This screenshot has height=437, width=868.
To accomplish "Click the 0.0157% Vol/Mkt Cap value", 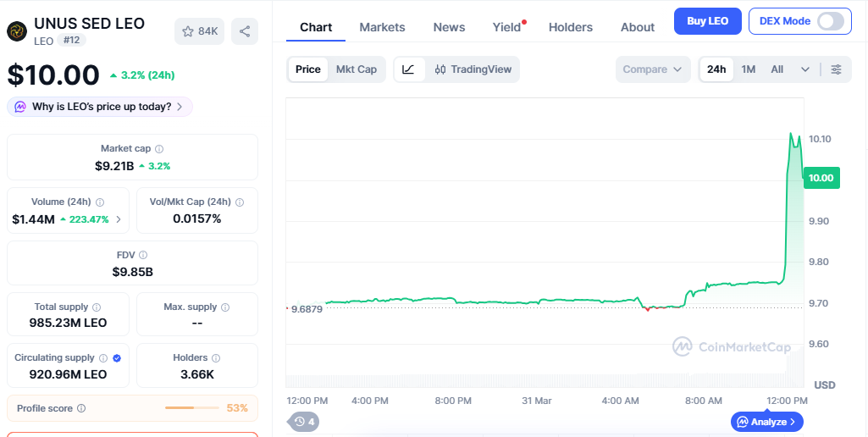I will coord(197,218).
